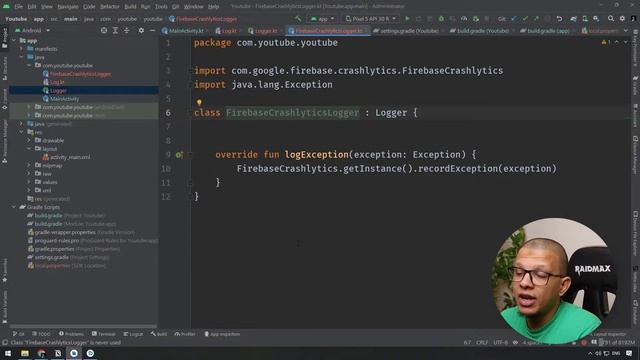
Task: Open the app run configuration dropdown
Action: (322, 19)
